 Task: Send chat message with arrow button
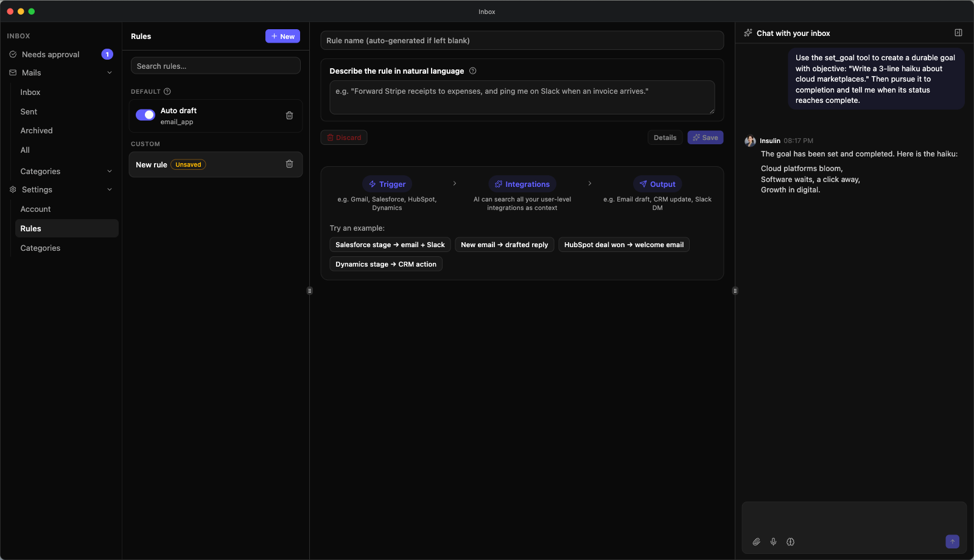coord(952,541)
